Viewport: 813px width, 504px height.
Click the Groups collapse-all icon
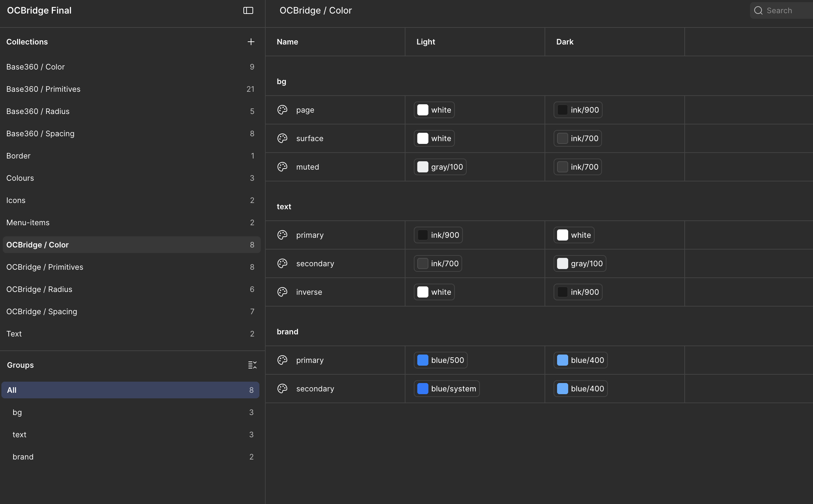(x=252, y=365)
